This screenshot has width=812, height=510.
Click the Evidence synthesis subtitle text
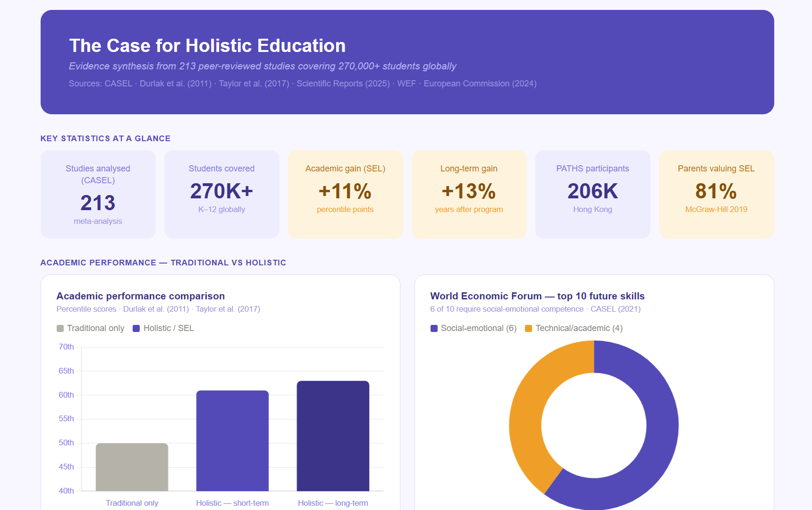pyautogui.click(x=262, y=66)
